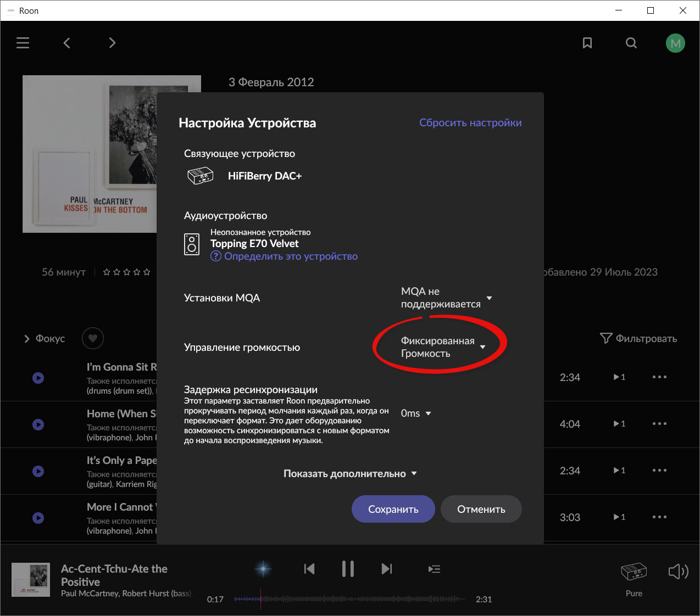Pause the current playback

(348, 569)
